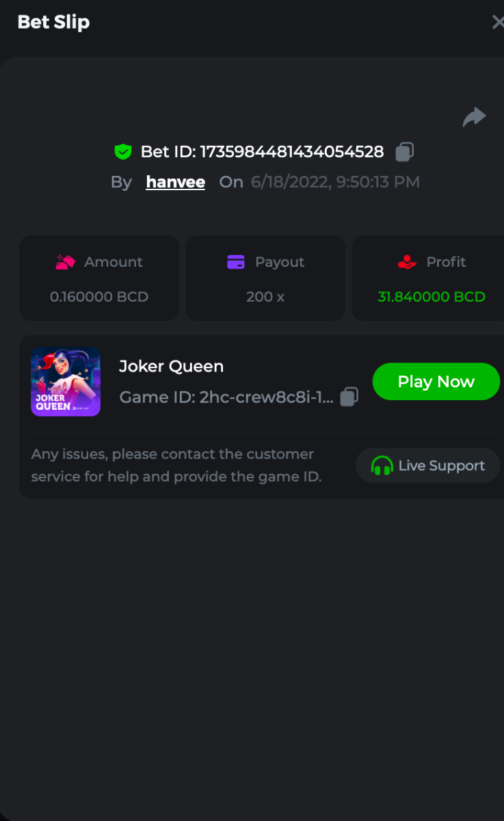This screenshot has width=504, height=821.
Task: Open the hanvee user profile link
Action: [176, 182]
